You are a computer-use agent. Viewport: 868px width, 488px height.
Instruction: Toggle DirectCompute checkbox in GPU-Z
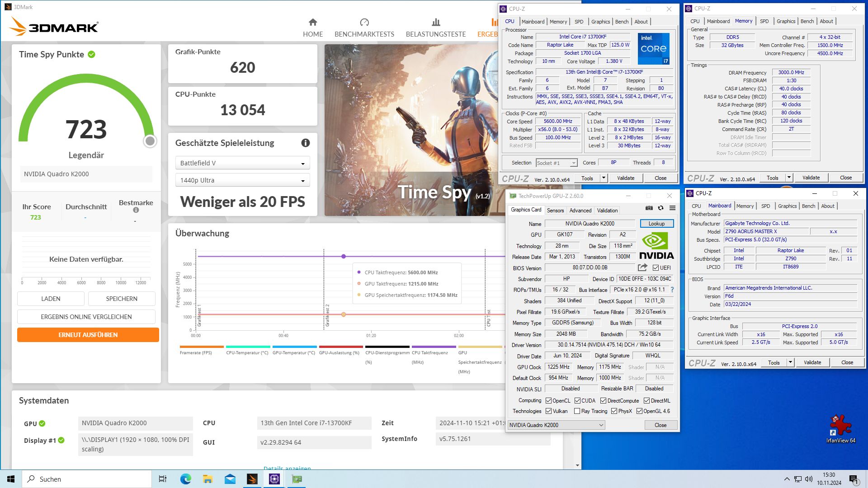click(x=603, y=401)
